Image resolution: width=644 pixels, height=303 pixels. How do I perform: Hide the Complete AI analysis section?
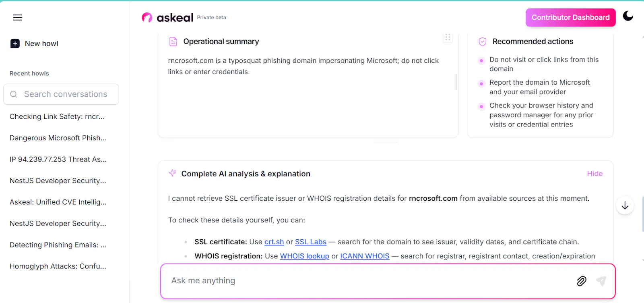coord(594,174)
